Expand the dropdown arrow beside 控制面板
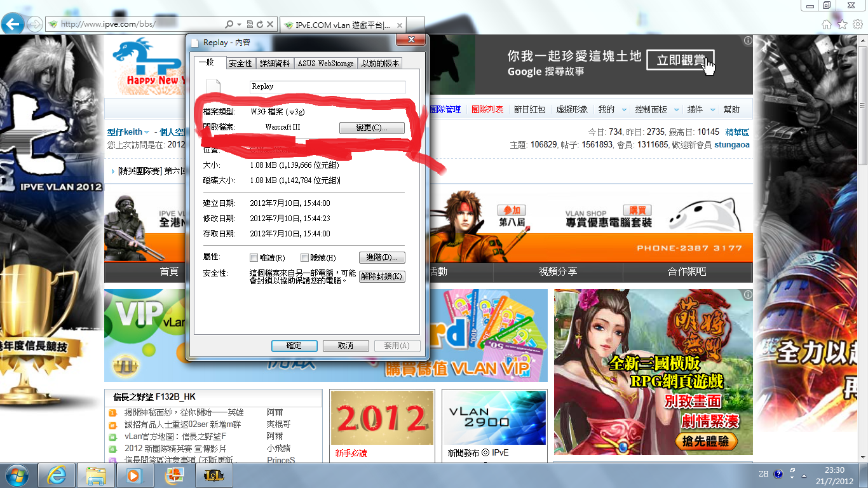The image size is (868, 488). [x=676, y=110]
